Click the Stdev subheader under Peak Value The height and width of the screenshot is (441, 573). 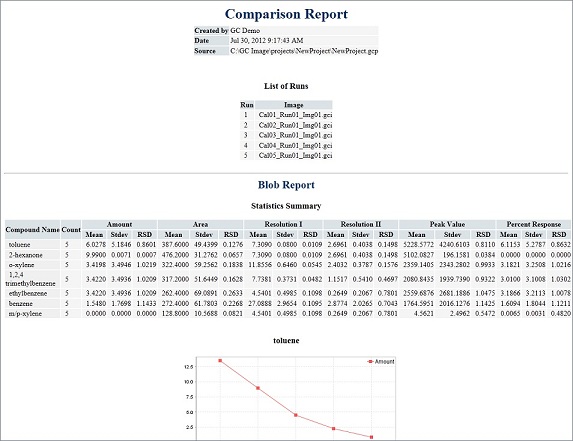click(x=452, y=235)
